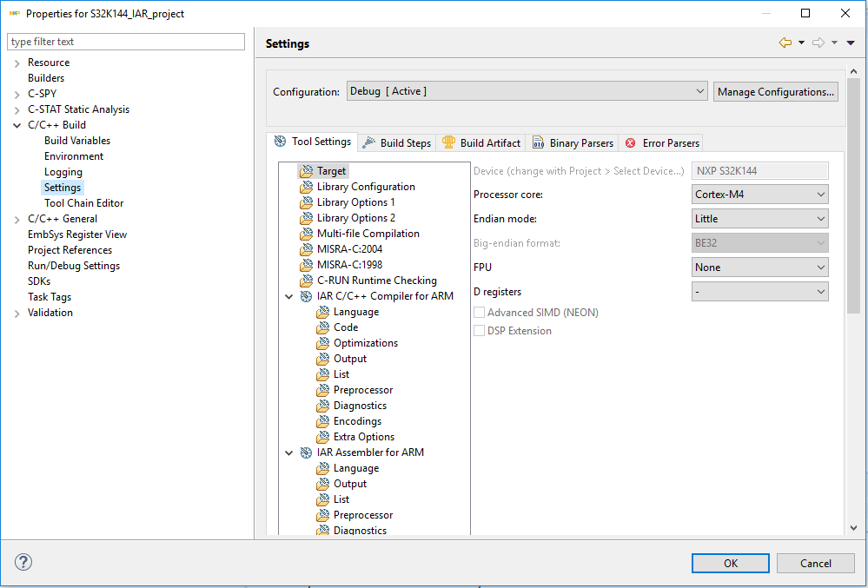Click the MISRA-C:2004 page icon

coord(306,249)
